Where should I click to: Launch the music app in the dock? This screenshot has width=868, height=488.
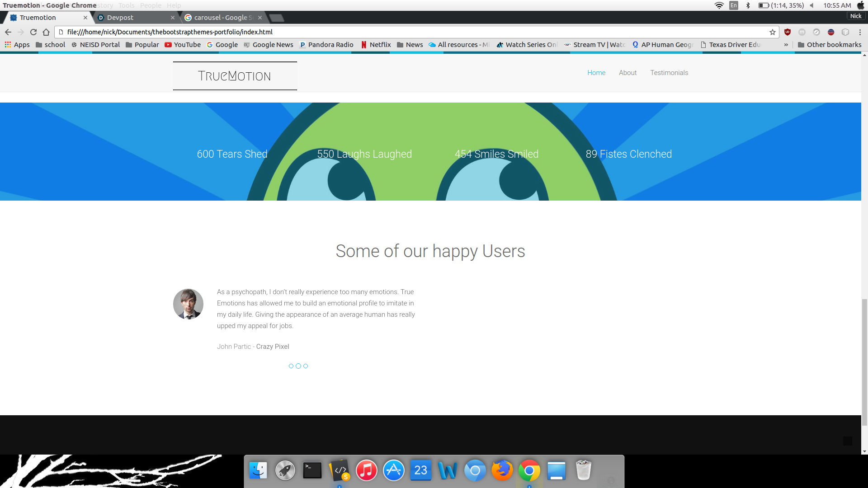(x=366, y=470)
